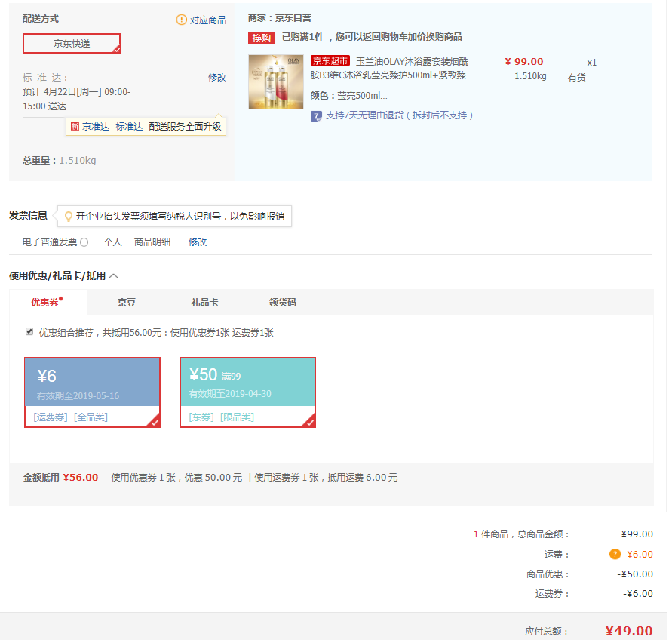Click 修改 next to 标准达 delivery time

[217, 78]
